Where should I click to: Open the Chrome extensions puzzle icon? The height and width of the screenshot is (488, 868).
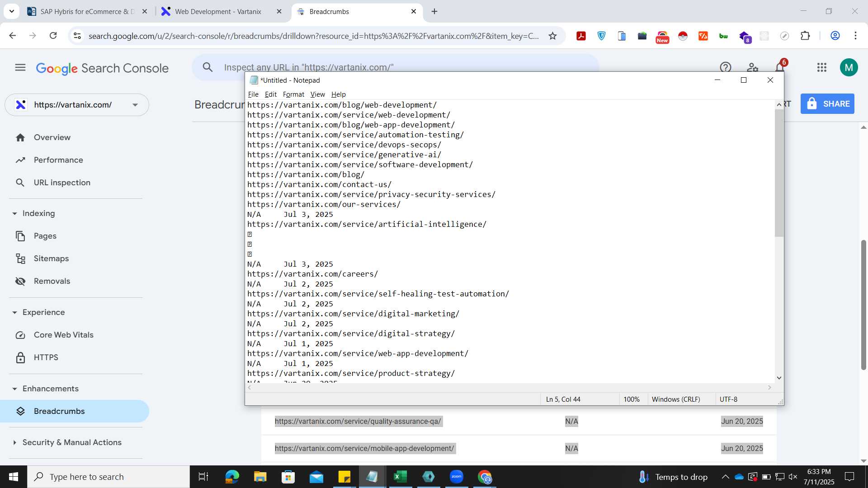pyautogui.click(x=805, y=36)
